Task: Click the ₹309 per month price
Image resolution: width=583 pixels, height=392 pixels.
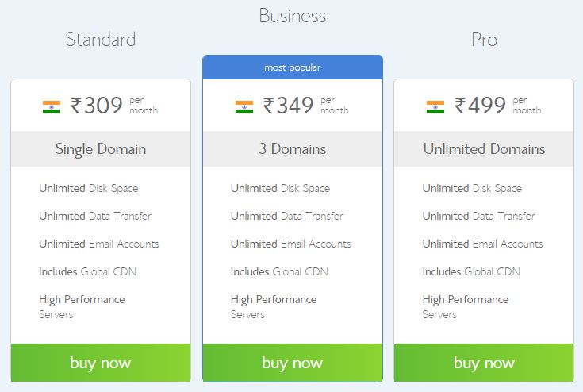Action: click(114, 106)
